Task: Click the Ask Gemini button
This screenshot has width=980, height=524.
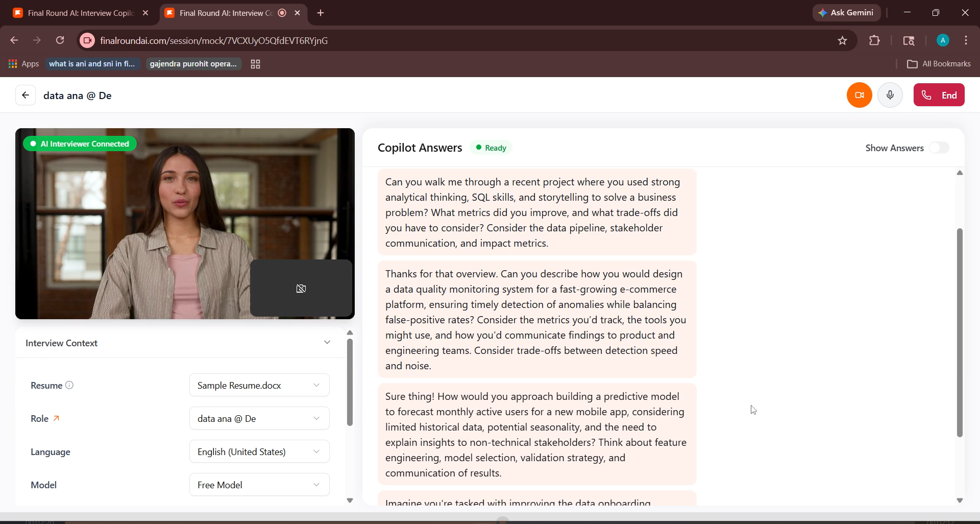Action: tap(846, 13)
